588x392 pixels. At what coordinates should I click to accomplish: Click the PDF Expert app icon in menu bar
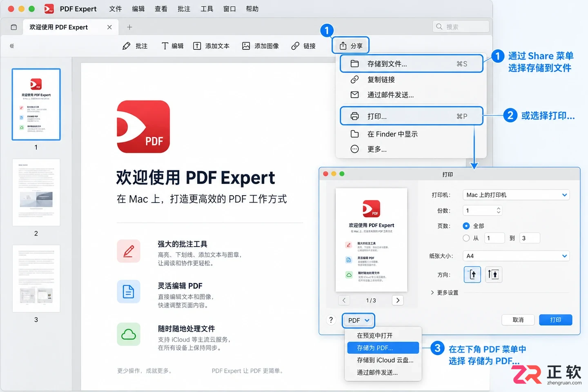49,9
